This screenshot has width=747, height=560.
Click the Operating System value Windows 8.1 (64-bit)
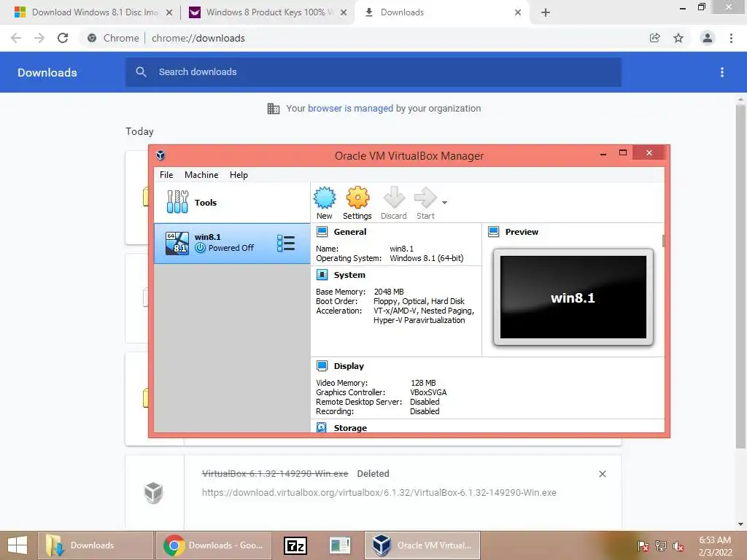point(426,258)
